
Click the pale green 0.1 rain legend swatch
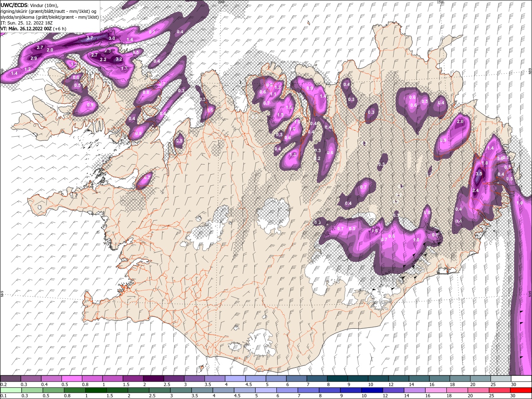pyautogui.click(x=10, y=390)
